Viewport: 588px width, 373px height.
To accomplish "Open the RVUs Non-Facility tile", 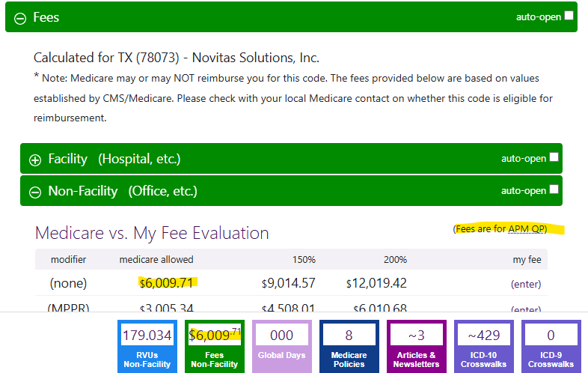I will coord(147,345).
